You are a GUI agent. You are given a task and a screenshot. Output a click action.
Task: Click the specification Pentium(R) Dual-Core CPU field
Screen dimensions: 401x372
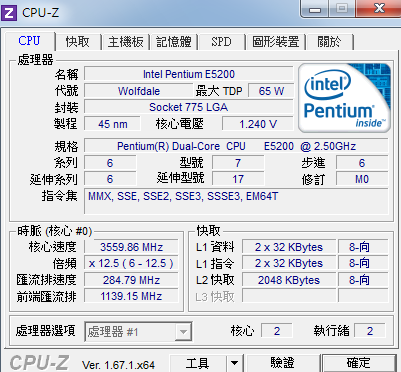[x=236, y=146]
